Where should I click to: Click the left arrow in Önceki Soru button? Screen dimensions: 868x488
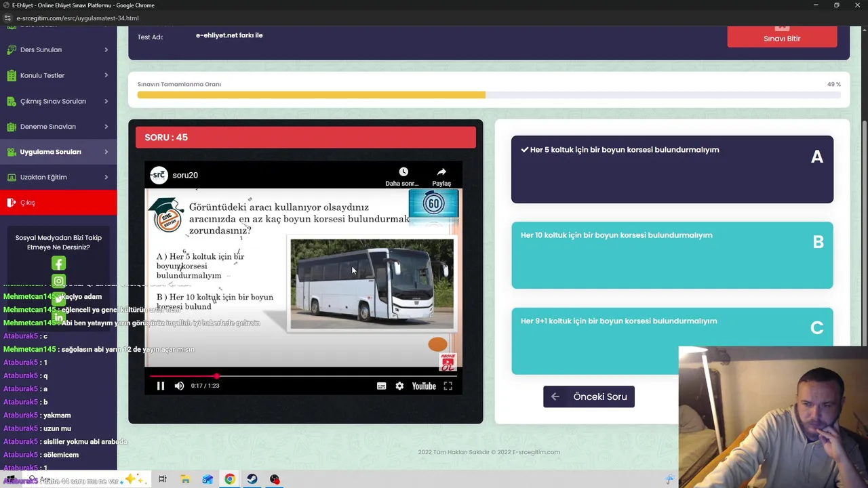[555, 396]
